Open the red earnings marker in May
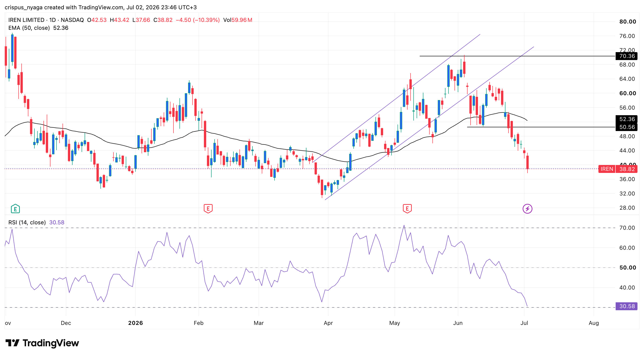 tap(407, 208)
